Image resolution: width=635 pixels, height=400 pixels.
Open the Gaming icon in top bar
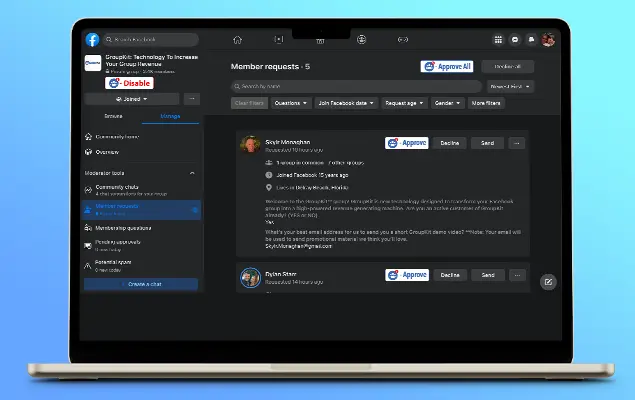[403, 39]
